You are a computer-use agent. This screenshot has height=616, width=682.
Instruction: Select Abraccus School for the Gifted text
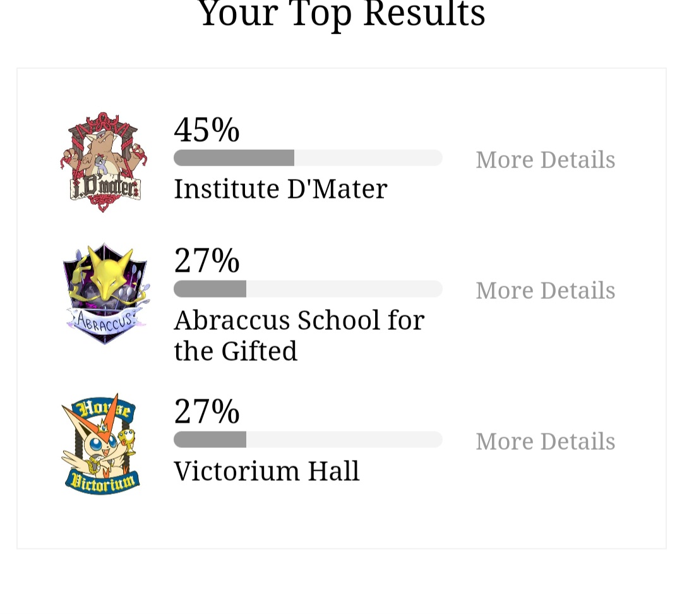point(299,335)
